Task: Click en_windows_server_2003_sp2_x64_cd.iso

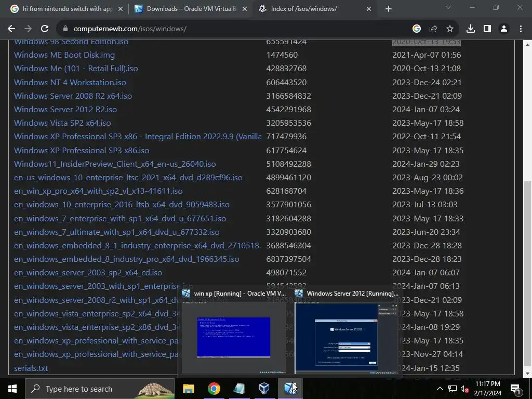Action: (88, 273)
